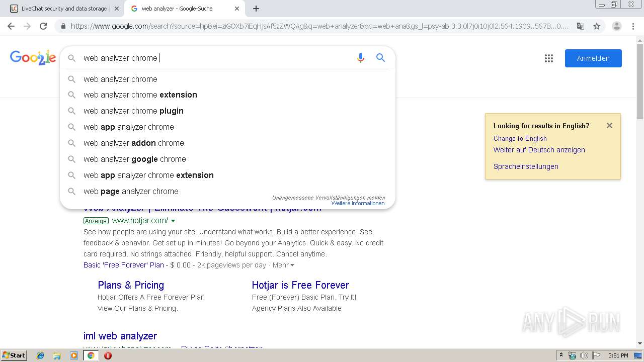Screen dimensions: 644x362
Task: Click the Anmelden sign-in button
Action: pyautogui.click(x=593, y=58)
